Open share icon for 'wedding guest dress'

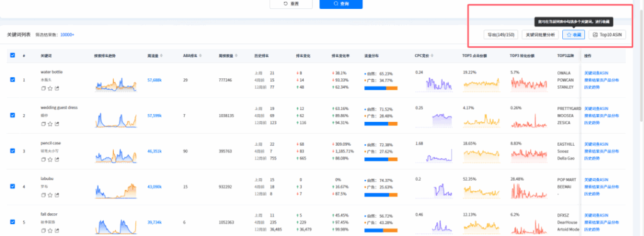57,124
